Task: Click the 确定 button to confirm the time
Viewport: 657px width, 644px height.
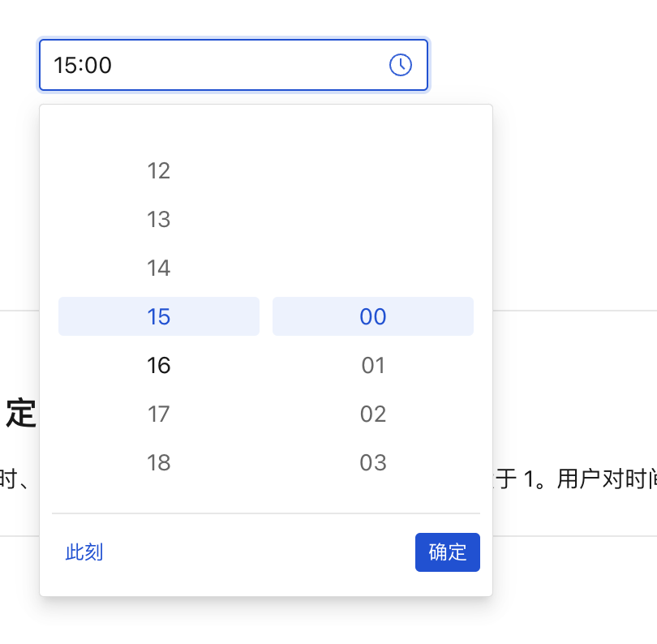Action: (447, 552)
